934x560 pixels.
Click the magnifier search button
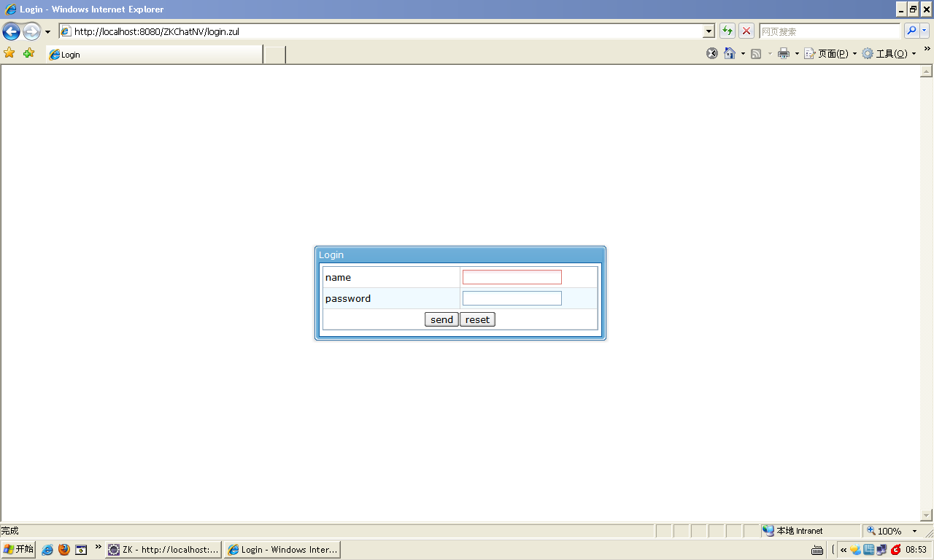click(x=911, y=31)
